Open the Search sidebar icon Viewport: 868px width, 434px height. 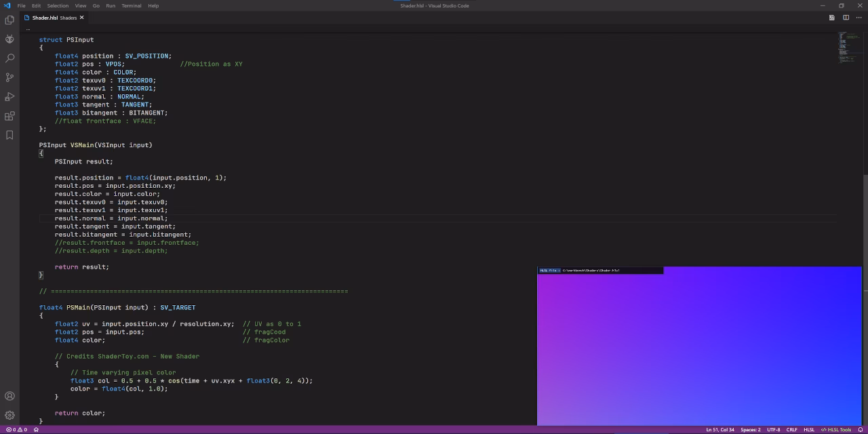click(9, 58)
